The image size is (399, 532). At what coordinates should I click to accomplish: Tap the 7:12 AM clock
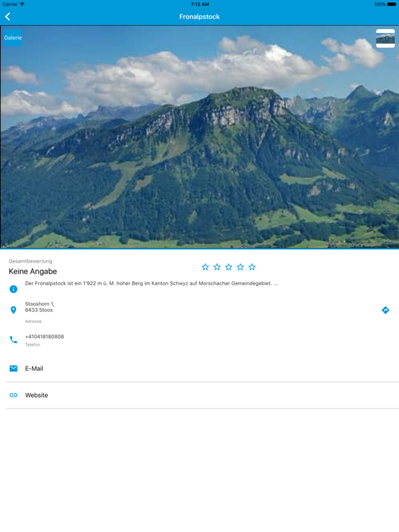199,4
